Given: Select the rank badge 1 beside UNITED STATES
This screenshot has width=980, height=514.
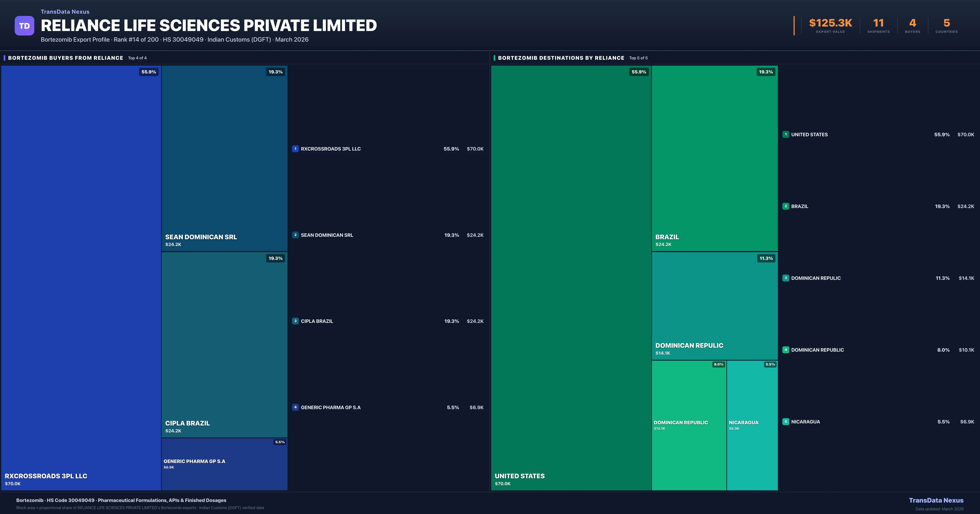Looking at the screenshot, I should tap(786, 134).
